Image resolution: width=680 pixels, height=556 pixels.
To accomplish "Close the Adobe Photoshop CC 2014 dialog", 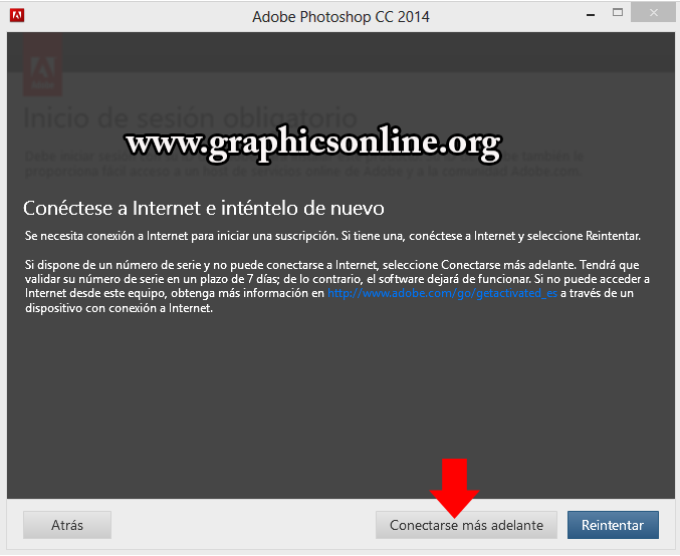I will pyautogui.click(x=654, y=13).
